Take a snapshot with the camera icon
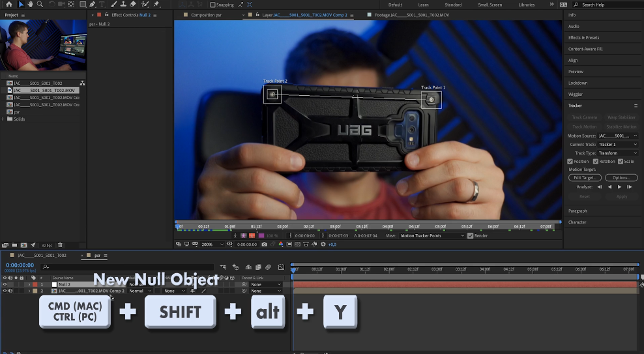 (x=264, y=244)
